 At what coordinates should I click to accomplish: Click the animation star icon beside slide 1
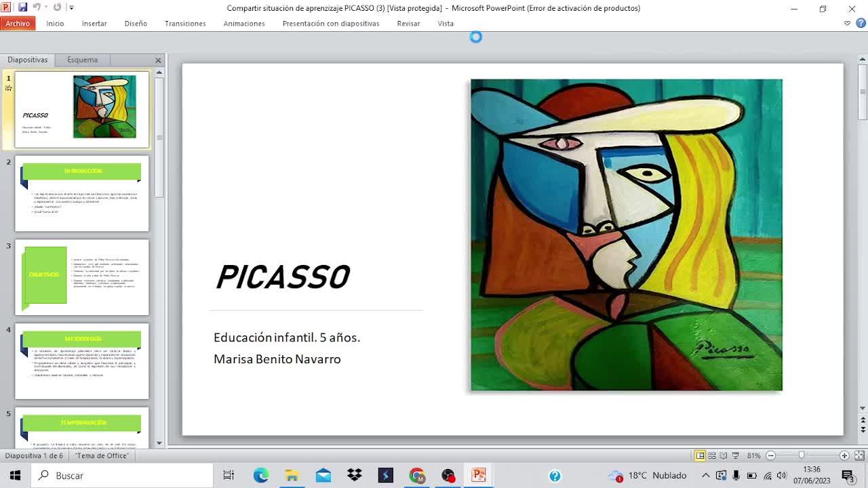8,88
